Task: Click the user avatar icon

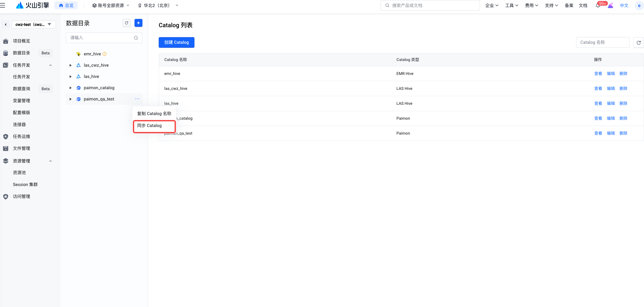Action: coord(639,5)
